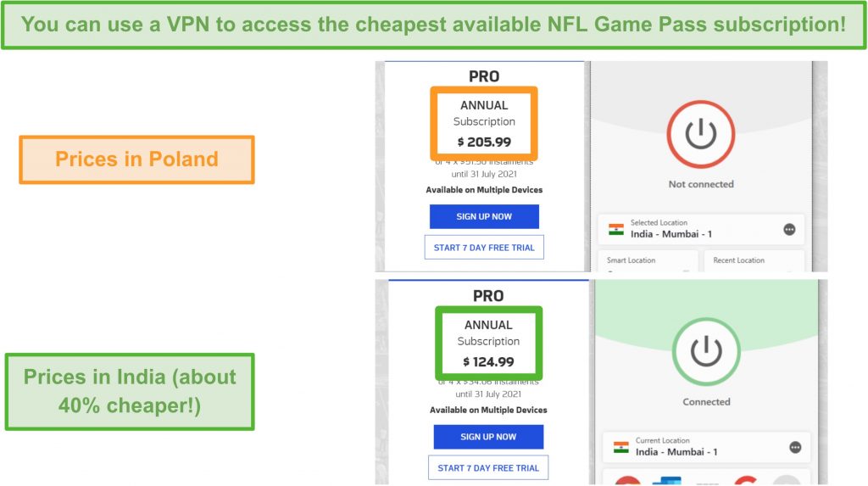The height and width of the screenshot is (486, 868).
Task: Disconnect VPN using the green power button
Action: pyautogui.click(x=706, y=351)
